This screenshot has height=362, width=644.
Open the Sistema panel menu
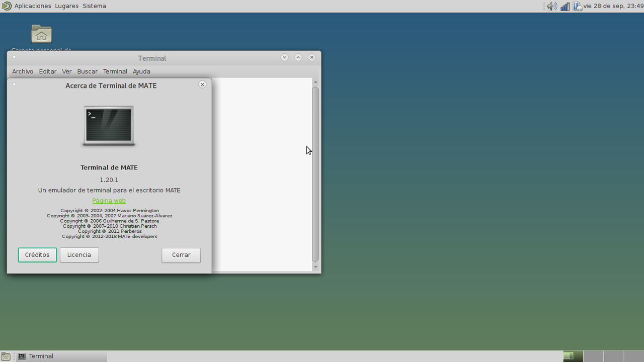[x=94, y=6]
